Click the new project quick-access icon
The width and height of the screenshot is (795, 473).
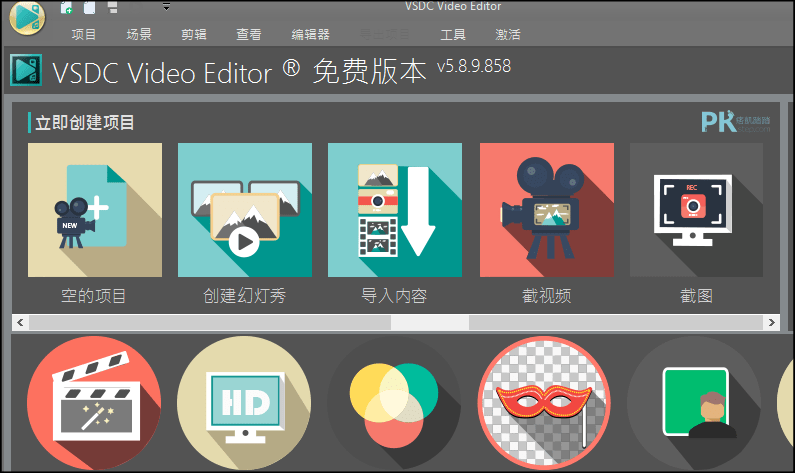click(x=66, y=7)
